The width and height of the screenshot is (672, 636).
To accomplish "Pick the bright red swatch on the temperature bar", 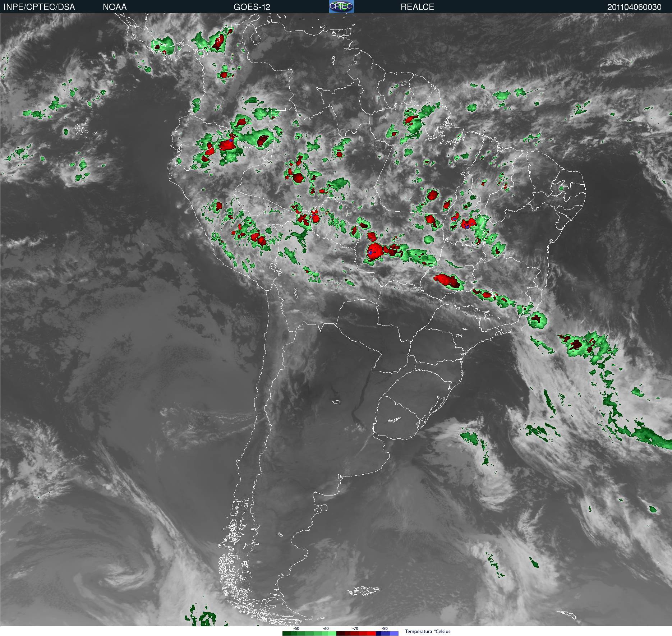I will click(x=372, y=633).
